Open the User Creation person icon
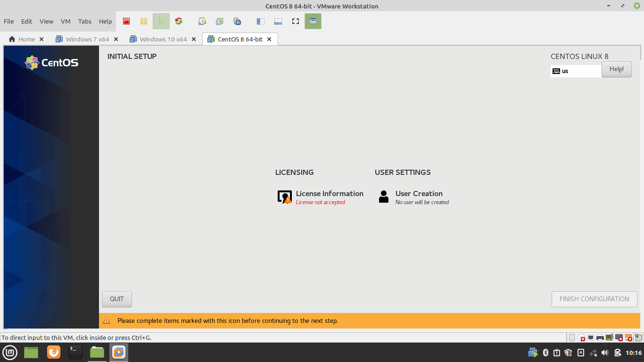Image resolution: width=644 pixels, height=362 pixels. pos(384,197)
